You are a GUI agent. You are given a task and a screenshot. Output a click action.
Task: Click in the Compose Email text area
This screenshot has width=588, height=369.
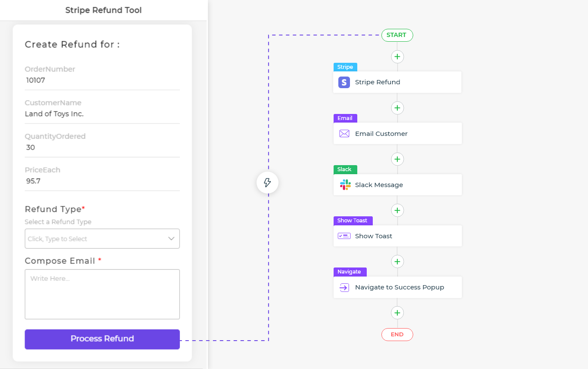tap(102, 294)
